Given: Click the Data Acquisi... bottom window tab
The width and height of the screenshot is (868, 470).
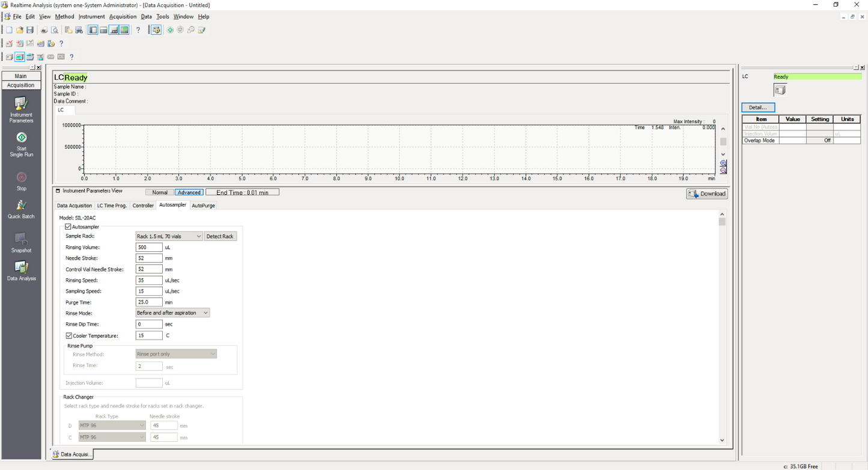Looking at the screenshot, I should 71,454.
